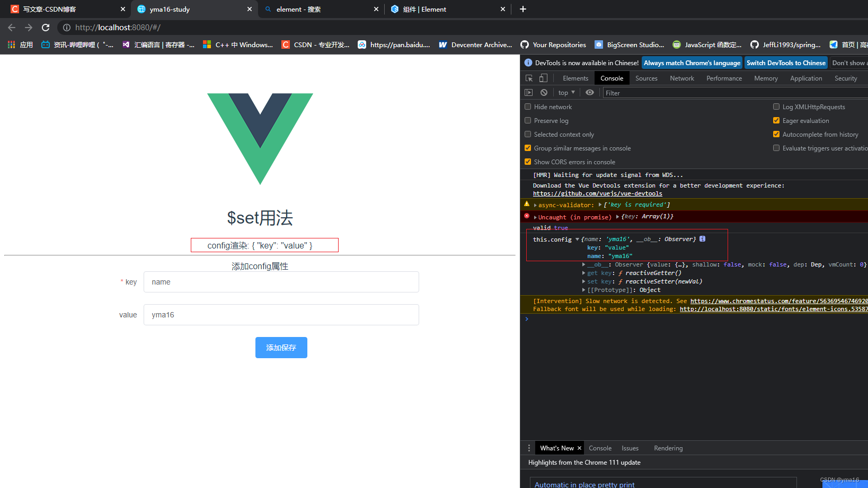The height and width of the screenshot is (488, 868).
Task: Check Selected context only
Action: 528,134
